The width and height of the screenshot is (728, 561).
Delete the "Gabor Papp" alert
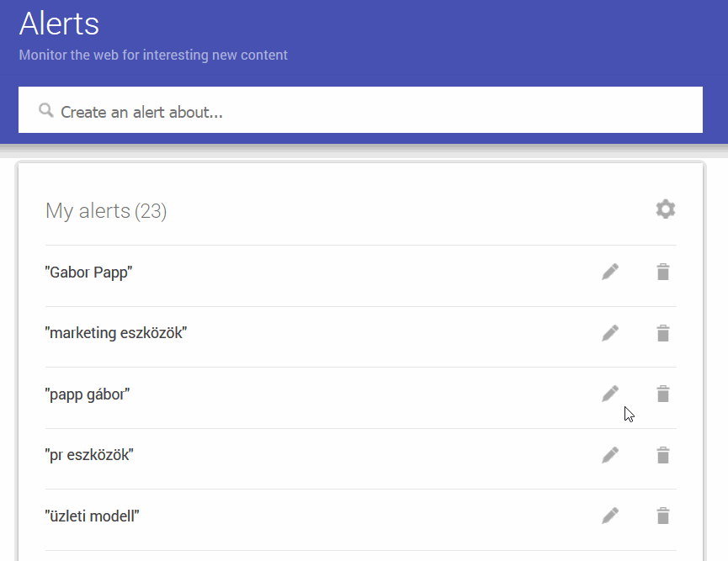(663, 272)
